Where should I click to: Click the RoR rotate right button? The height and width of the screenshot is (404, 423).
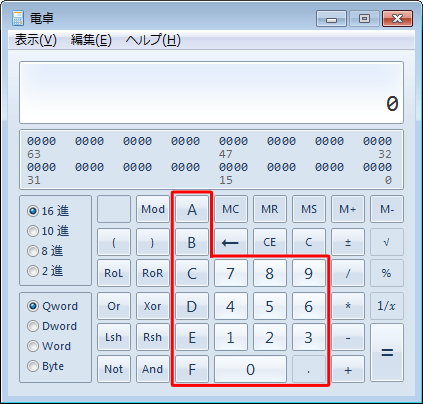pos(153,273)
